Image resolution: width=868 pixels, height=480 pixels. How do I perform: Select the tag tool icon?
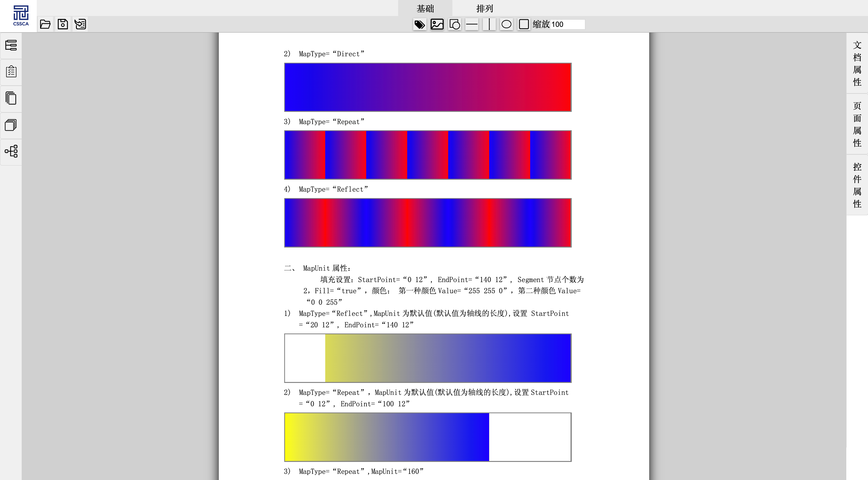[x=420, y=24]
